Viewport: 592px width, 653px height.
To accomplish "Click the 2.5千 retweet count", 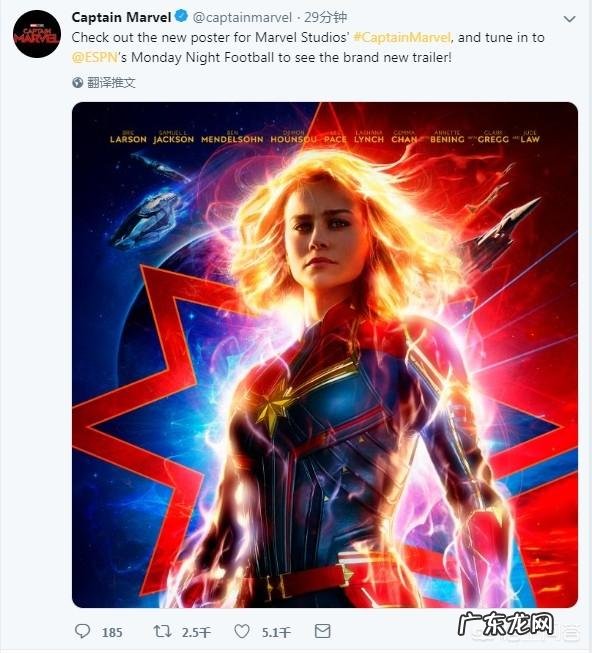I will [x=196, y=633].
